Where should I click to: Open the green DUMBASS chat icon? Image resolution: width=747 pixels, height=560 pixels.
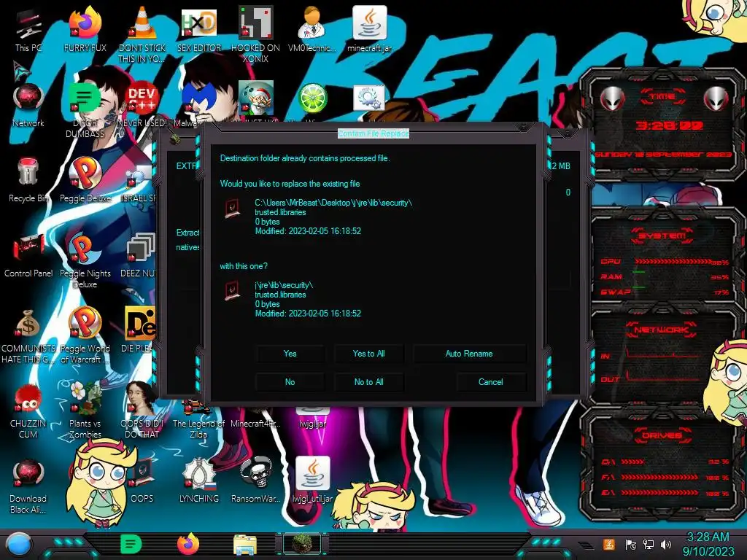[85, 111]
